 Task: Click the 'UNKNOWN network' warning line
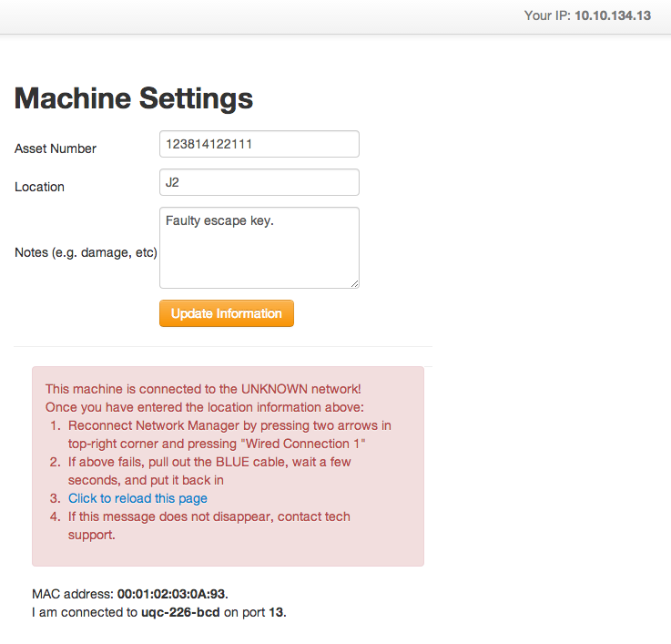tap(203, 389)
